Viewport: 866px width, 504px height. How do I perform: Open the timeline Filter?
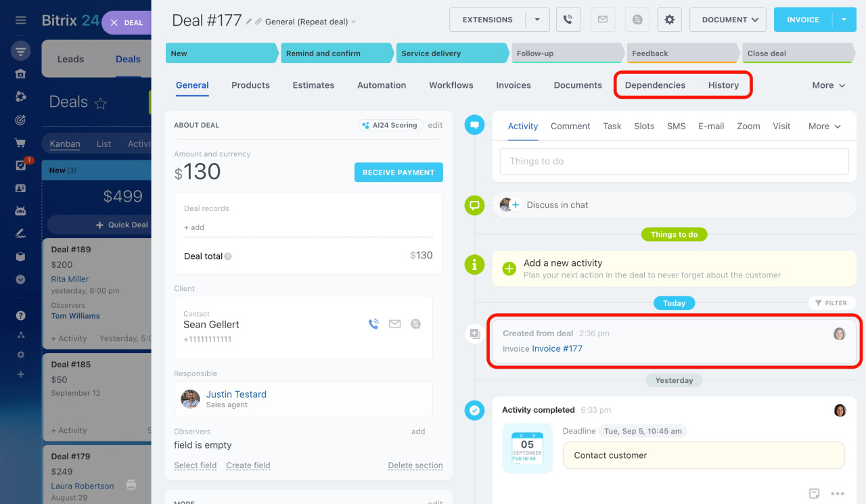pos(831,303)
